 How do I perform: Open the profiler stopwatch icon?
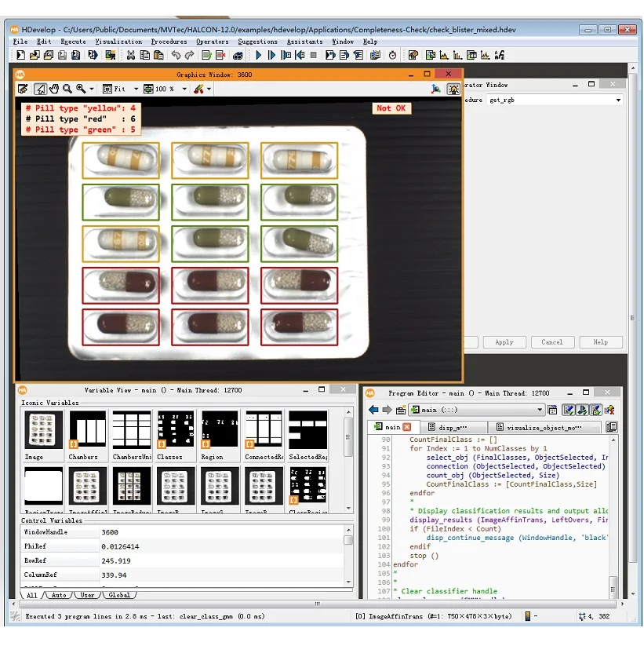tap(392, 55)
